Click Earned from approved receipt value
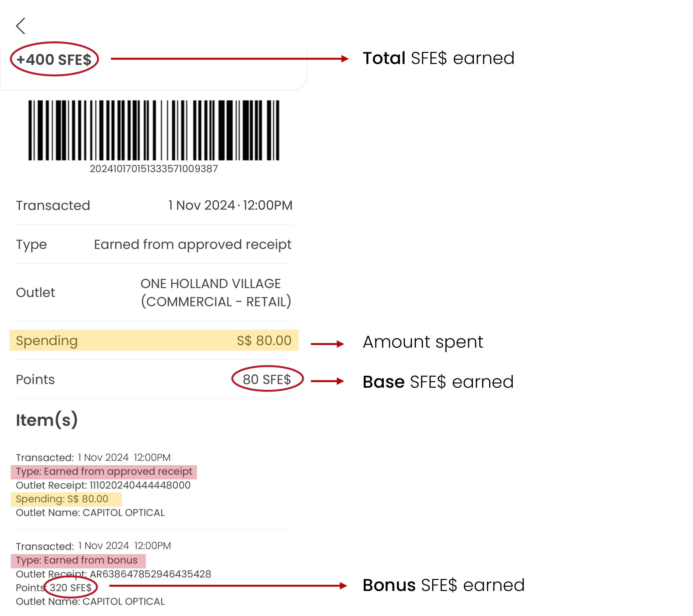The width and height of the screenshot is (693, 616). point(192,244)
